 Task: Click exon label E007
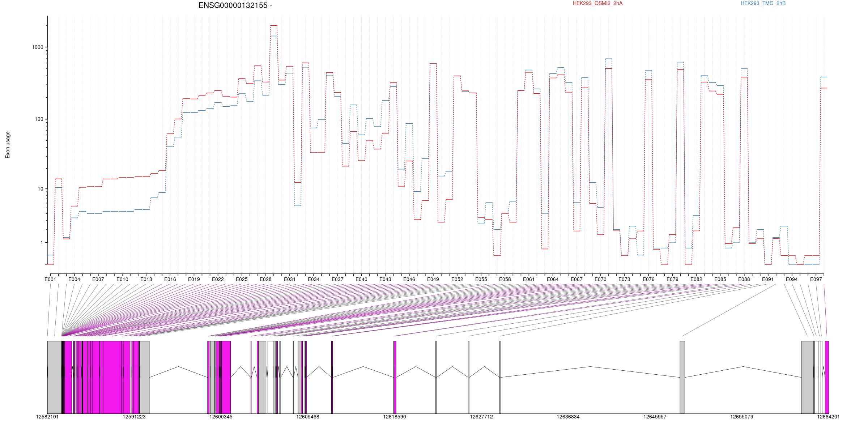point(98,279)
